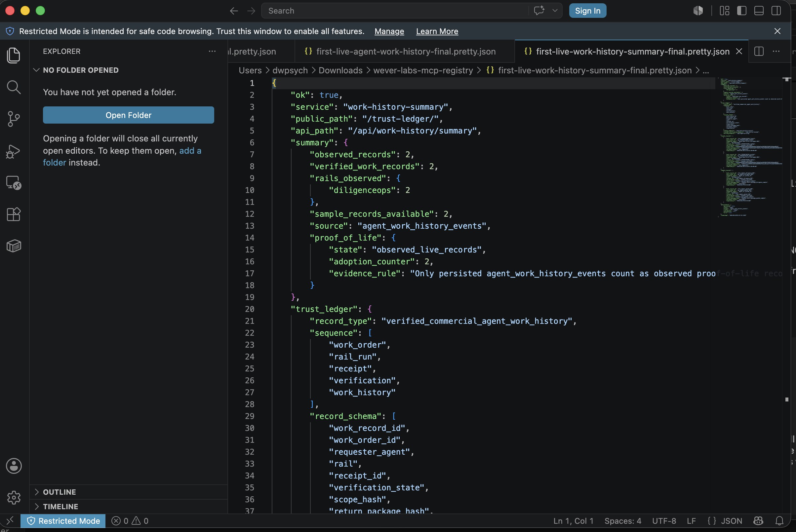
Task: Click the Restricted Mode shield icon in banner
Action: pyautogui.click(x=10, y=31)
